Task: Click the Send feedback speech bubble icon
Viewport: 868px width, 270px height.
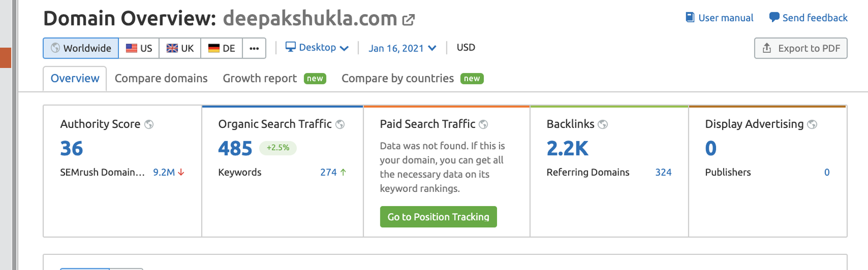Action: (x=774, y=17)
